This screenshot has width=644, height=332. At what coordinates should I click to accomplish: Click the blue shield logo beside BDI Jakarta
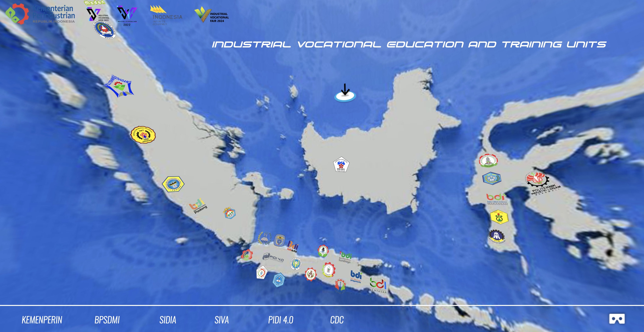point(279,241)
